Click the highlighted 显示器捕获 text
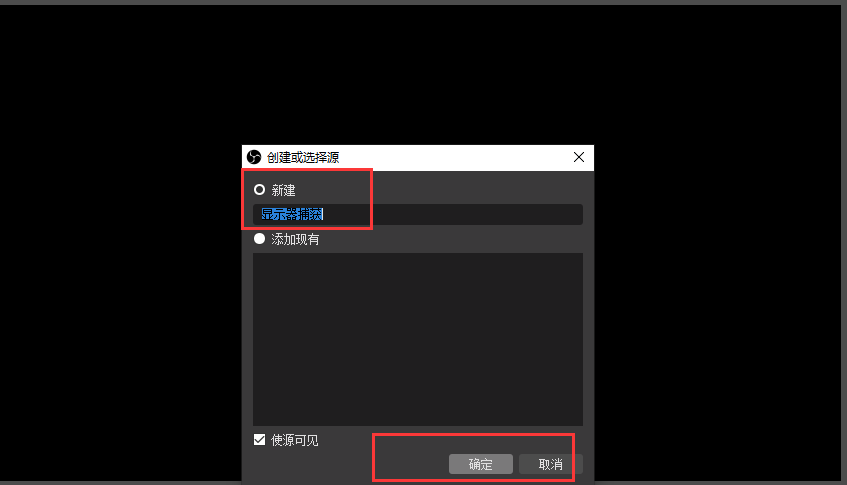Image resolution: width=847 pixels, height=485 pixels. (x=292, y=214)
